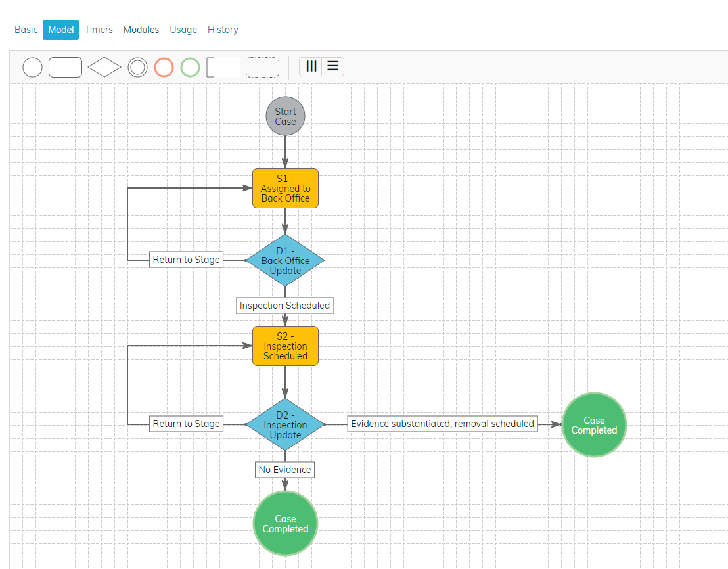Select the double-circle shape tool

click(x=137, y=68)
